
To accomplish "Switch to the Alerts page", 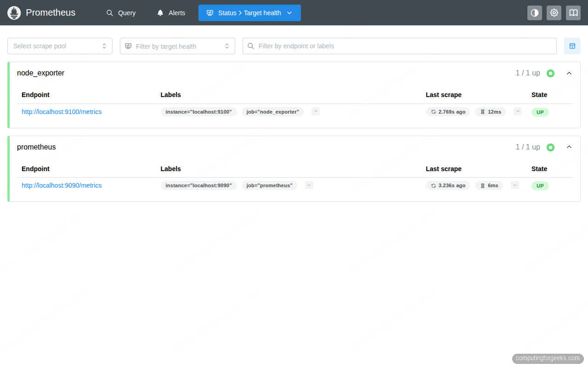I will pyautogui.click(x=170, y=13).
